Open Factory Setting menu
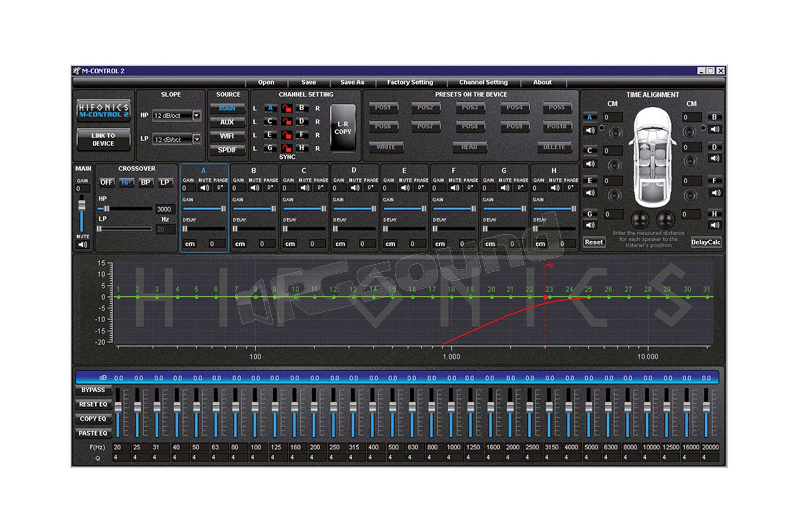798x532 pixels. point(410,82)
